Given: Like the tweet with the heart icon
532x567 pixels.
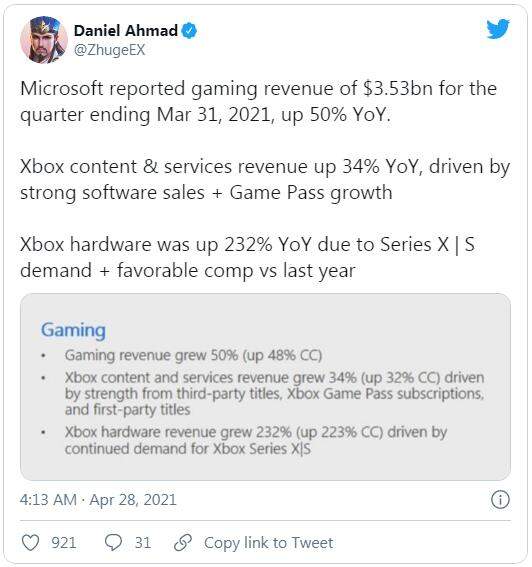Looking at the screenshot, I should pyautogui.click(x=30, y=542).
